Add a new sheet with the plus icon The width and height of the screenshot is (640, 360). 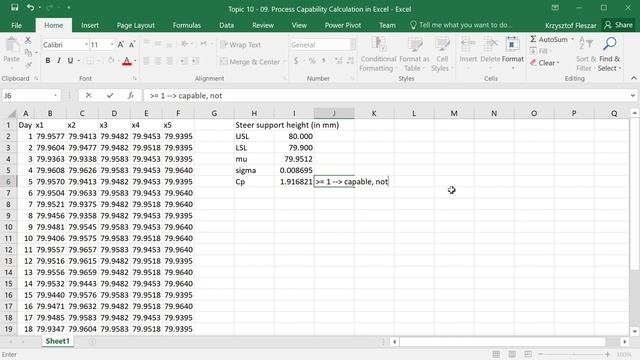tap(92, 342)
